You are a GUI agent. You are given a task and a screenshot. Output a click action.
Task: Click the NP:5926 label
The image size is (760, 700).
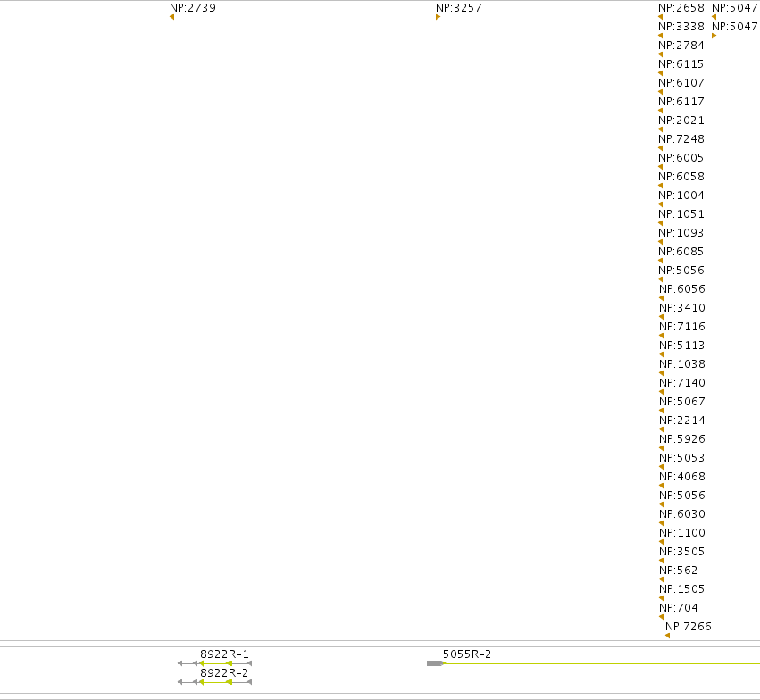(682, 439)
